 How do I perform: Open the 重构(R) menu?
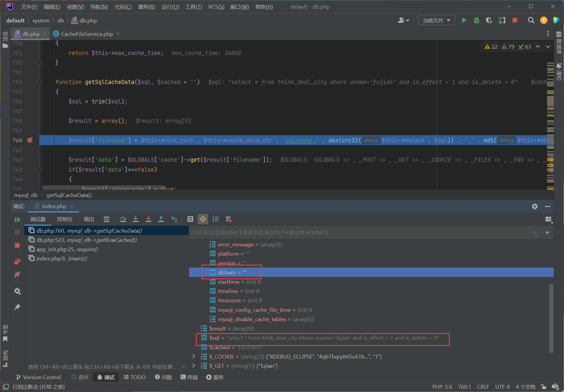pyautogui.click(x=146, y=7)
